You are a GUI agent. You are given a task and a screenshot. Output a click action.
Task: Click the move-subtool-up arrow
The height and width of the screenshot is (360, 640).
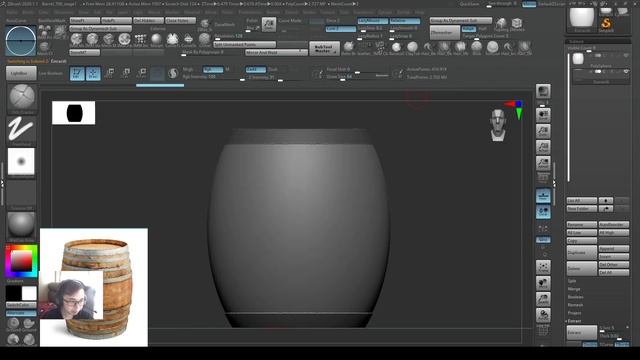tap(606, 200)
